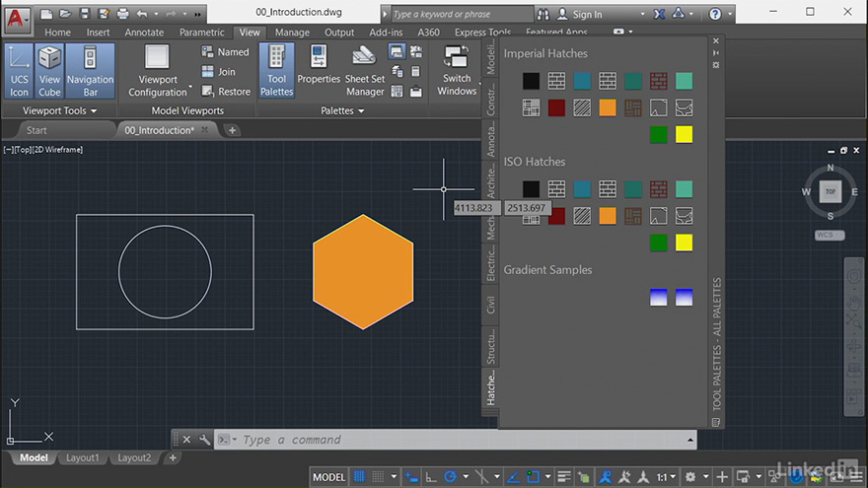Toggle the View Cube display

[x=49, y=71]
